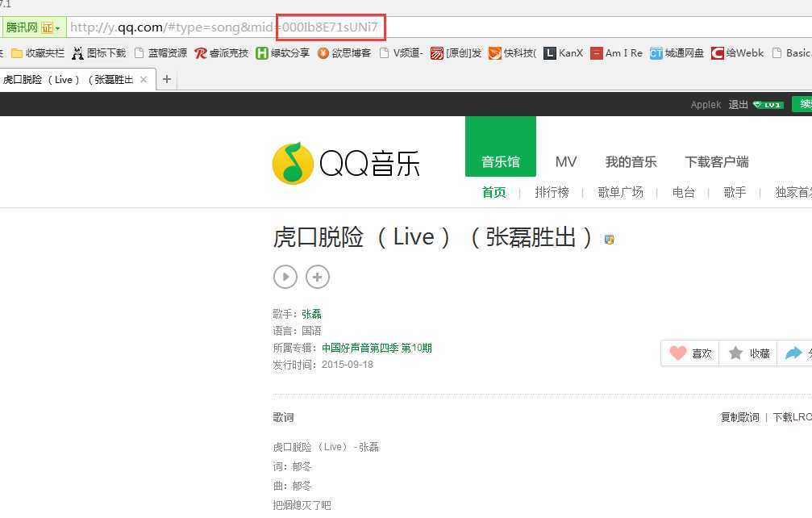
Task: Open the 给Webk bookmark
Action: (738, 52)
